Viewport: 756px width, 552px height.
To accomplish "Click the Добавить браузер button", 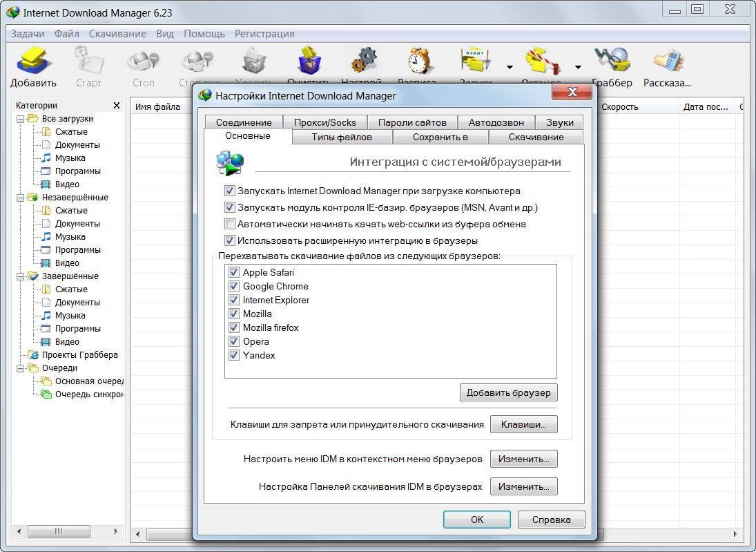I will click(509, 393).
